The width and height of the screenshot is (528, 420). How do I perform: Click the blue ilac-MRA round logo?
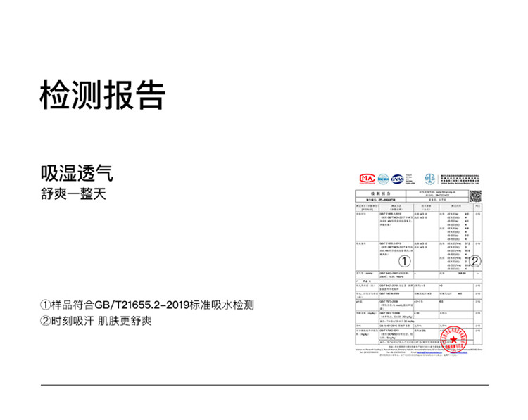point(384,179)
